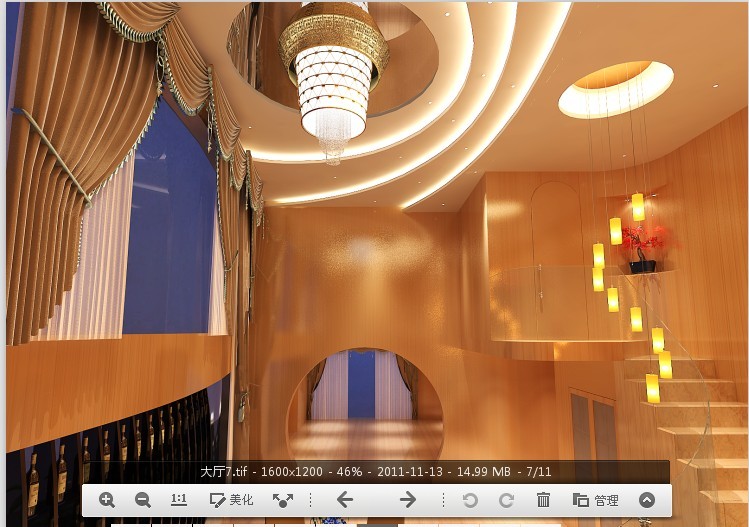This screenshot has height=527, width=749.
Task: Go to the previous image with left arrow
Action: click(344, 500)
